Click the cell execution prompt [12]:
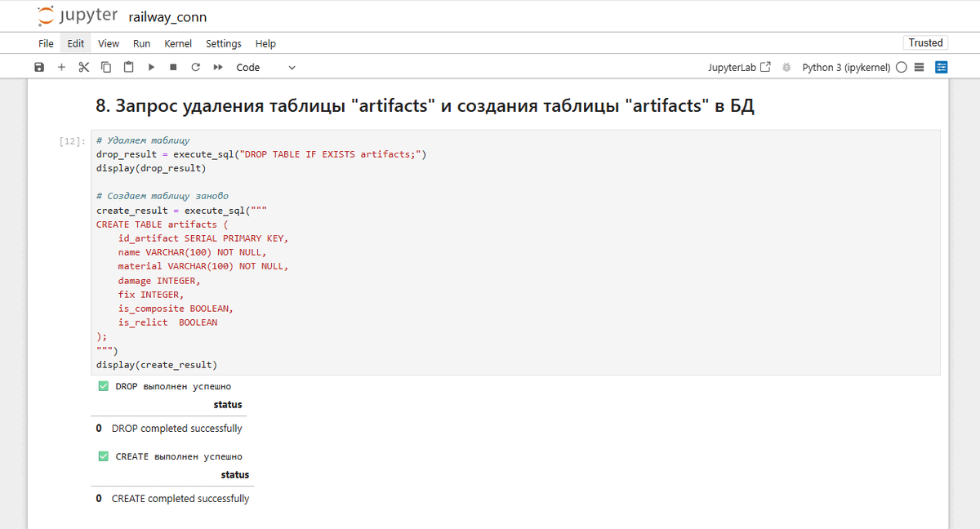This screenshot has width=980, height=529. [73, 140]
